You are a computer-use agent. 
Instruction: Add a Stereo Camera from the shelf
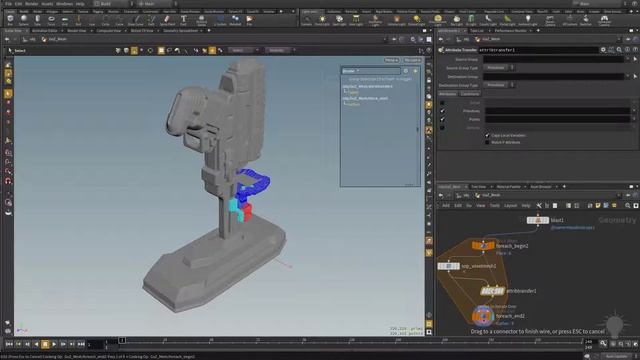coord(550,20)
